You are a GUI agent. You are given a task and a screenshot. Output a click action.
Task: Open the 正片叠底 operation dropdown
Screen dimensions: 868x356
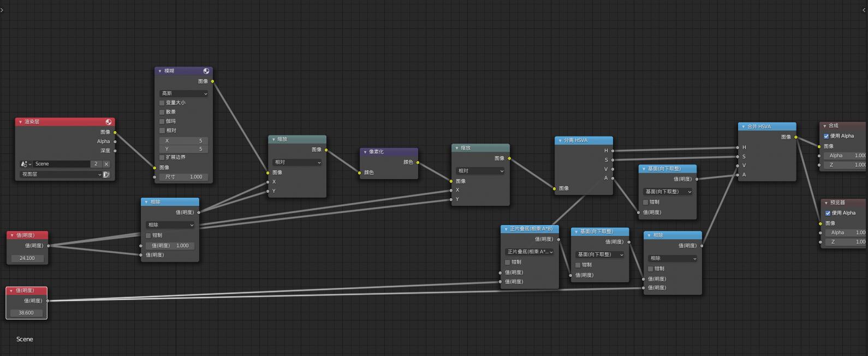click(x=530, y=252)
